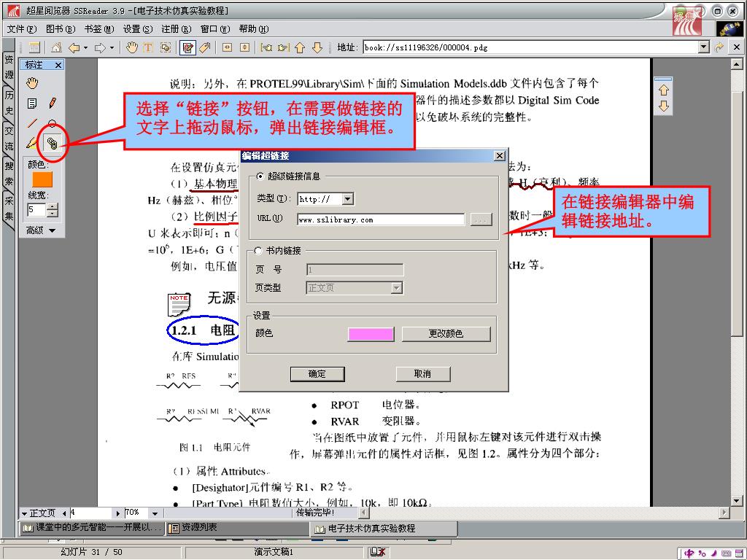The height and width of the screenshot is (560, 747).
Task: Expand the 高级 advanced options
Action: (x=41, y=230)
